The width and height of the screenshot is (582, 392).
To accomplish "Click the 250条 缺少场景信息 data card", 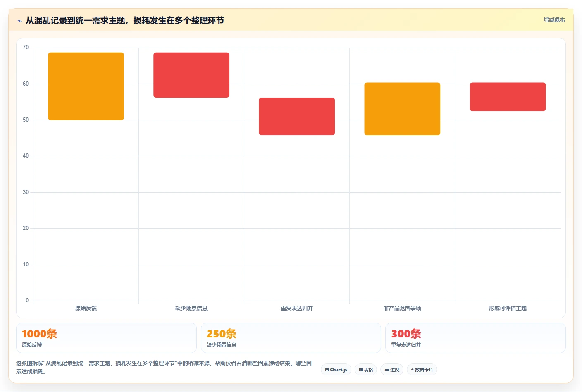I will pyautogui.click(x=291, y=338).
